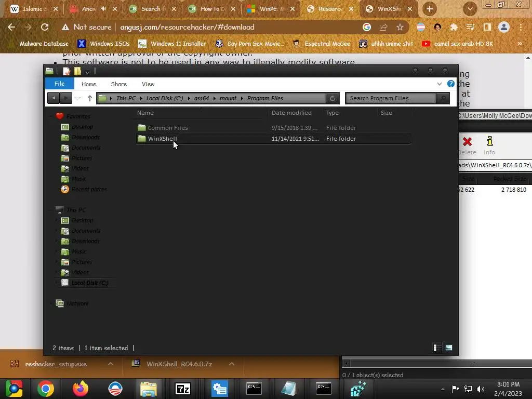Screen dimensions: 532x399
Task: Open Chrome extensions puzzle icon
Action: click(454, 27)
